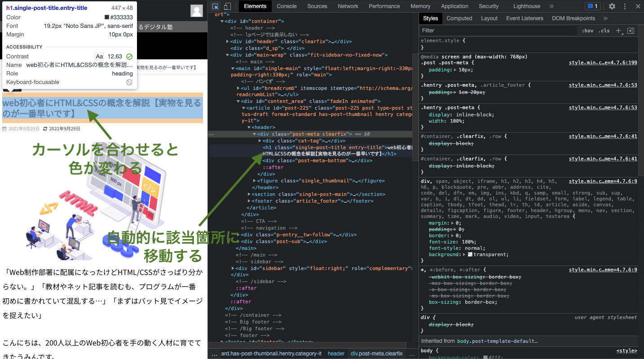Show more Styles sidebar tabs chevron
The width and height of the screenshot is (644, 359).
[605, 18]
